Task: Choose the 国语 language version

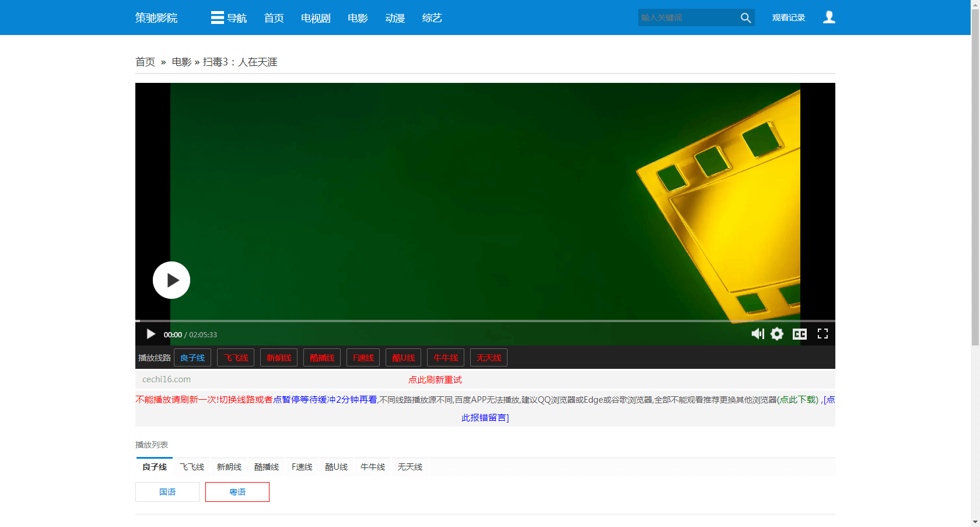Action: click(167, 492)
